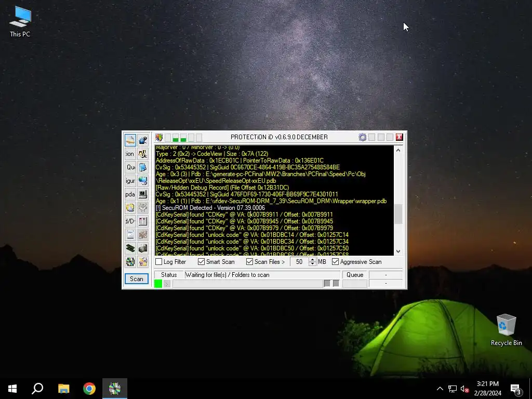Click the 'AddressOfRawData' log line
The image size is (532, 399).
[240, 161]
